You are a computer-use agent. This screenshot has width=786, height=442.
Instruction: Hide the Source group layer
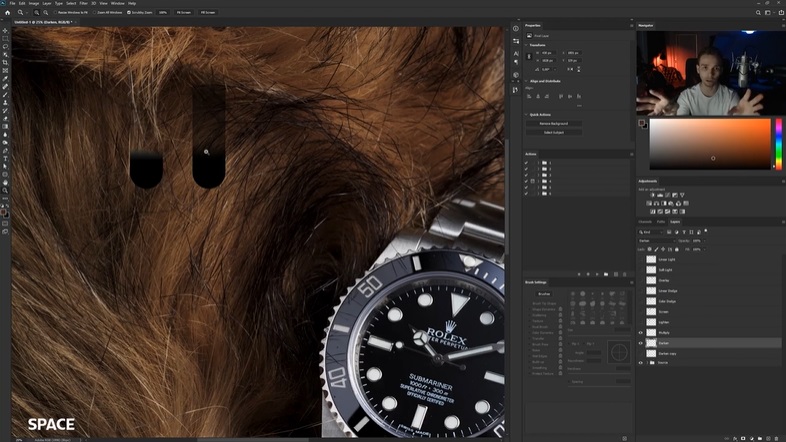(640, 363)
